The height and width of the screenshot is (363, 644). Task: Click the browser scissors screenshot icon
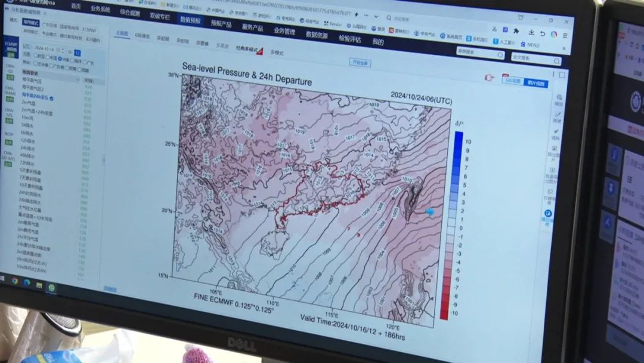494,29
